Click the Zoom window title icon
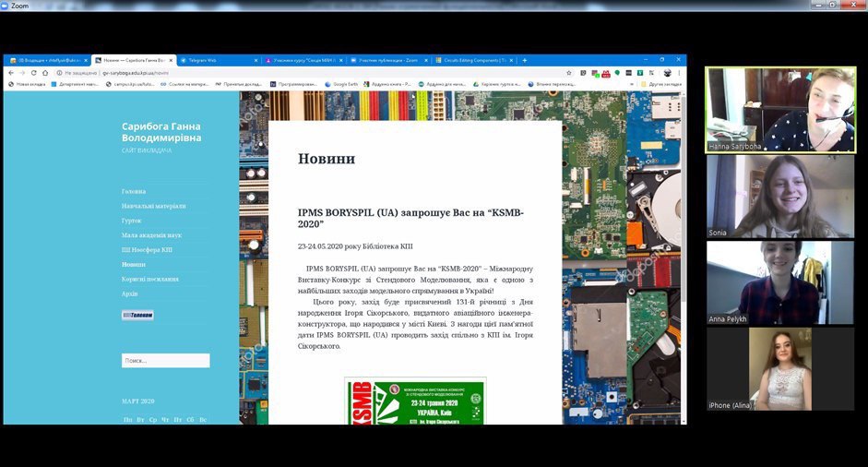 tap(5, 5)
